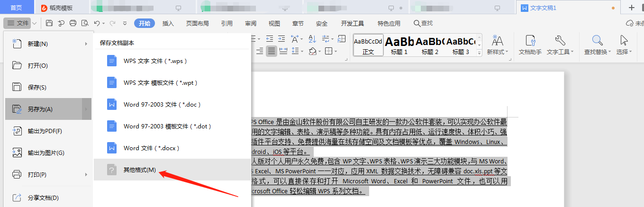
Task: Apply the 标题 3 heading style
Action: click(461, 45)
